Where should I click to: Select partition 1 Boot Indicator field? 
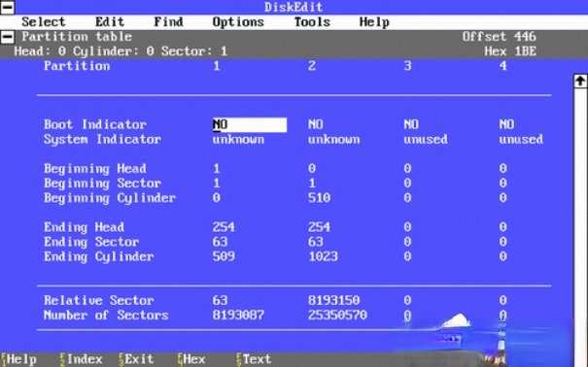pos(250,124)
